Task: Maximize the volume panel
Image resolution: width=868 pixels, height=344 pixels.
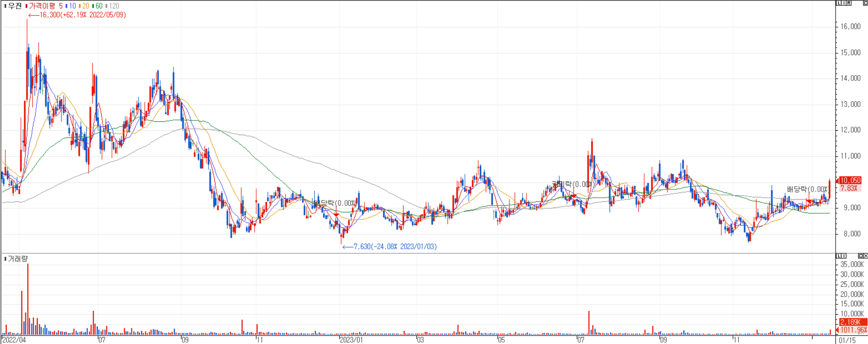Action: pos(860,256)
